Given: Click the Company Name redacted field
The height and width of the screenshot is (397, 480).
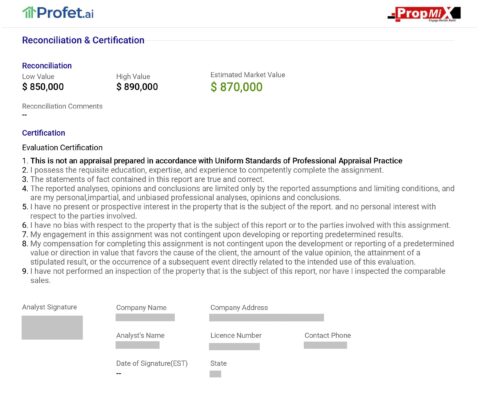Looking at the screenshot, I should click(x=145, y=317).
